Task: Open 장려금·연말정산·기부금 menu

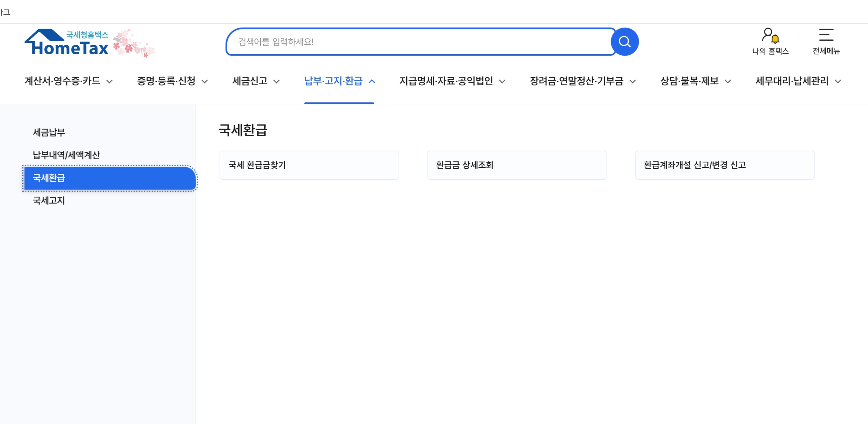Action: pyautogui.click(x=582, y=81)
